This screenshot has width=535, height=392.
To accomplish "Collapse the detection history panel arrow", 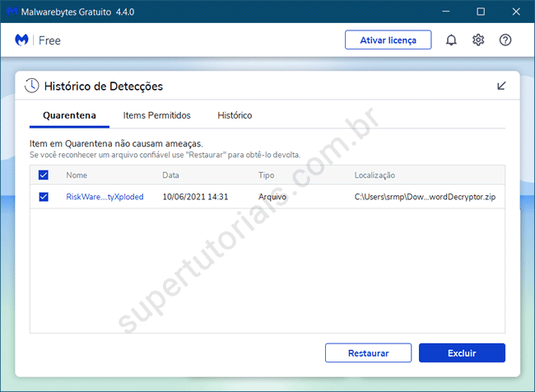I will (502, 86).
